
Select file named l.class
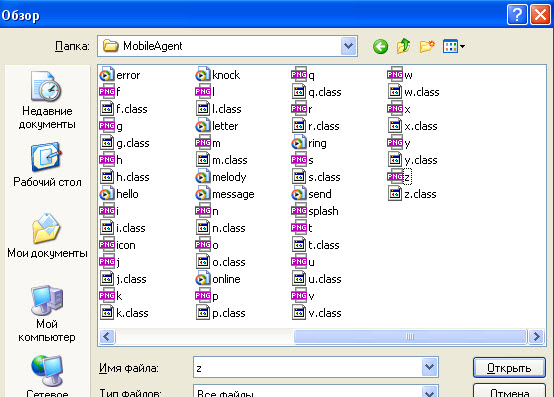pos(218,108)
